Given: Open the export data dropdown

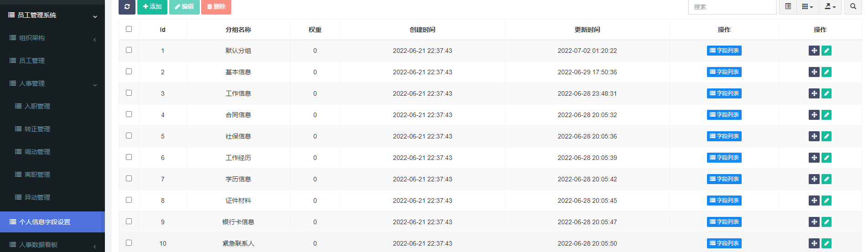Looking at the screenshot, I should 830,7.
